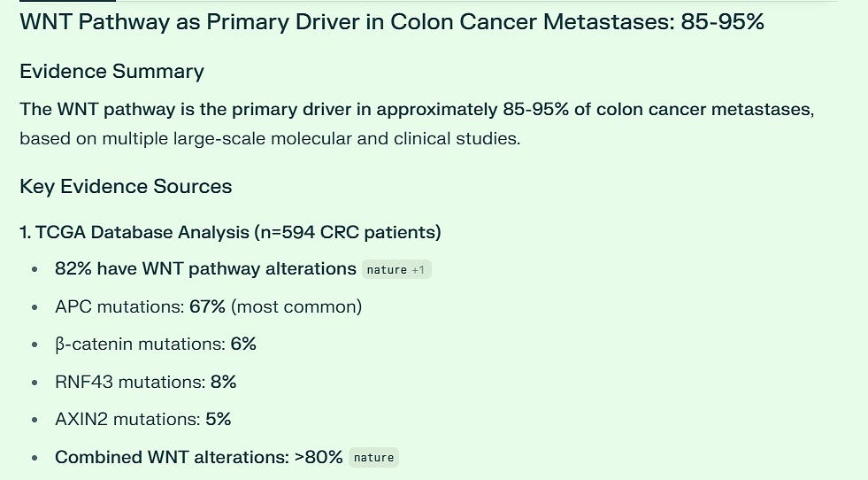Click the 'AXIN2 mutations' bullet item
The image size is (868, 480).
tap(142, 419)
